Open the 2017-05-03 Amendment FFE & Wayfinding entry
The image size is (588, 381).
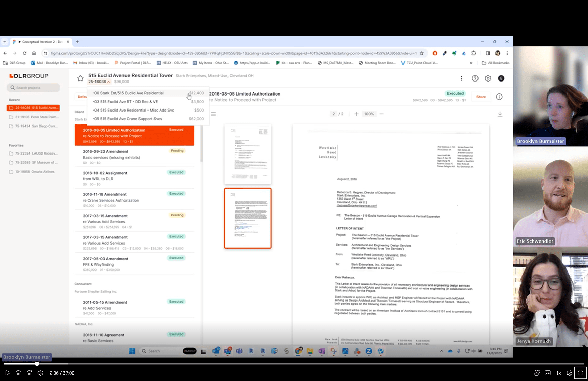pyautogui.click(x=134, y=264)
